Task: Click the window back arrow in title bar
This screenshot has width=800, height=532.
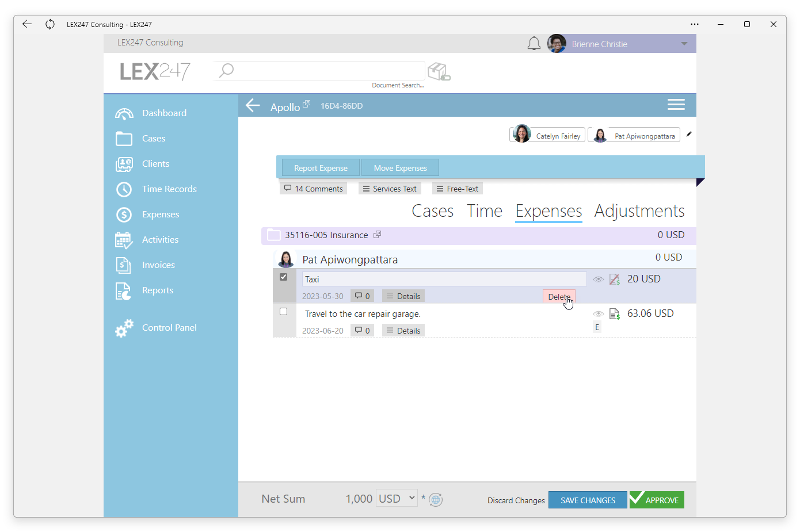Action: (x=26, y=24)
